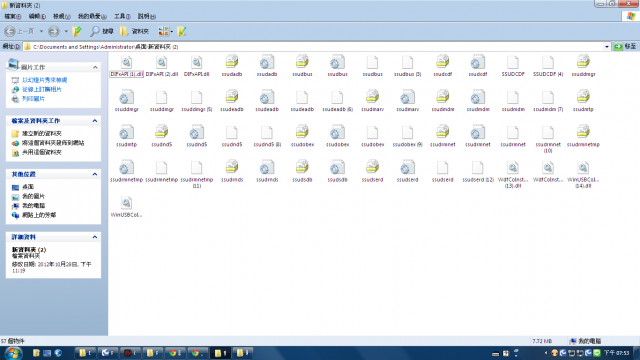The image size is (640, 360).
Task: Toggle the Folders pane button
Action: [x=135, y=31]
